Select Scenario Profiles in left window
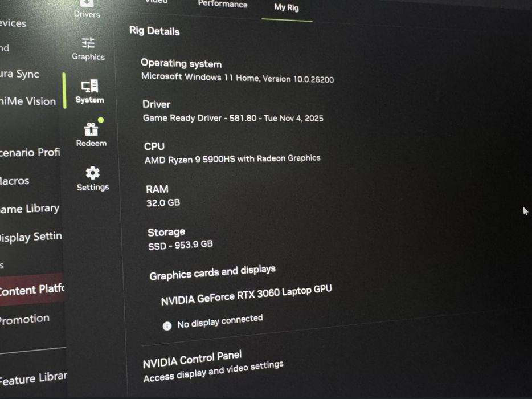Screen dimensions: 532x399 tap(30, 152)
